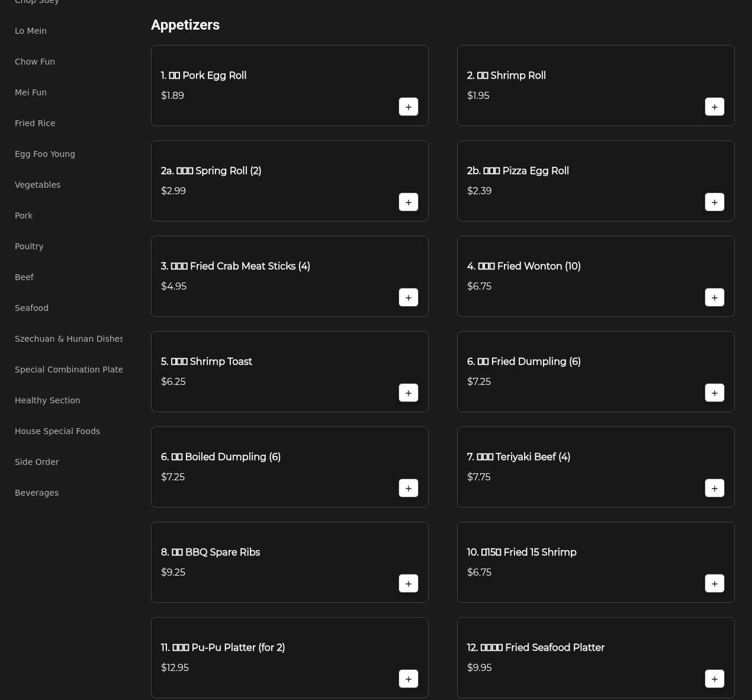Image resolution: width=752 pixels, height=700 pixels.
Task: Navigate to Pork category
Action: coord(24,216)
